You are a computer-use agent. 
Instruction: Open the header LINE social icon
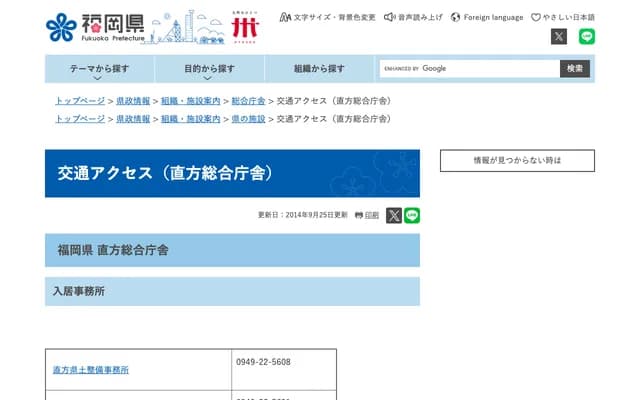[587, 36]
